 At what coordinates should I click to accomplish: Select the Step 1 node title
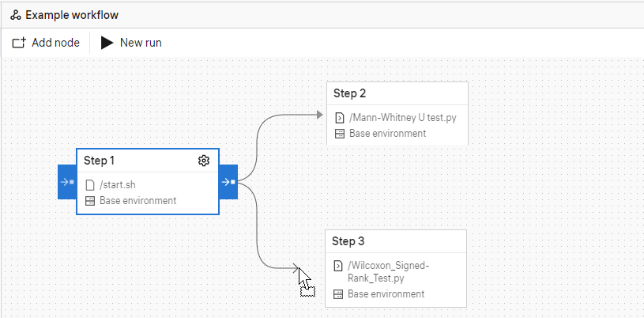coord(100,161)
